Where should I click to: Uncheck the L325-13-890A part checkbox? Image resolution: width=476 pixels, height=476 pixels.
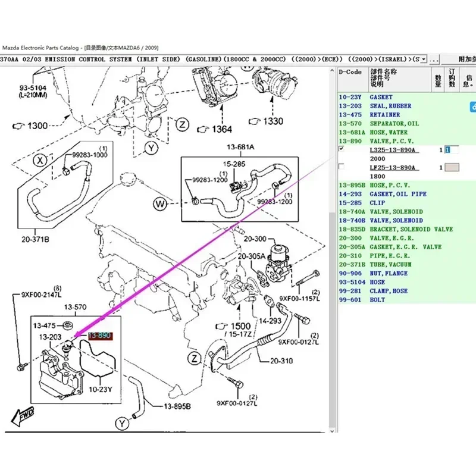click(342, 149)
